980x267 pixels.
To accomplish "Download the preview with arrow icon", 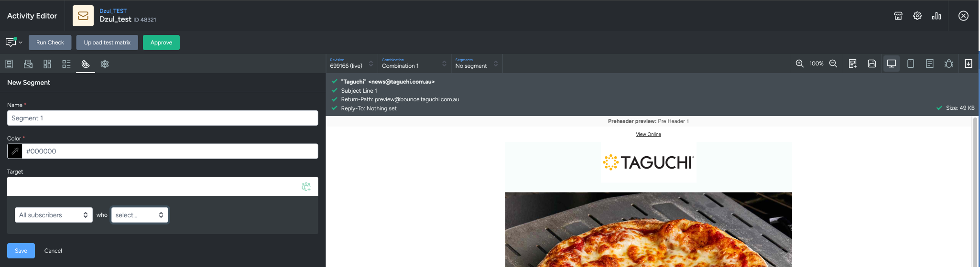I will (x=969, y=64).
